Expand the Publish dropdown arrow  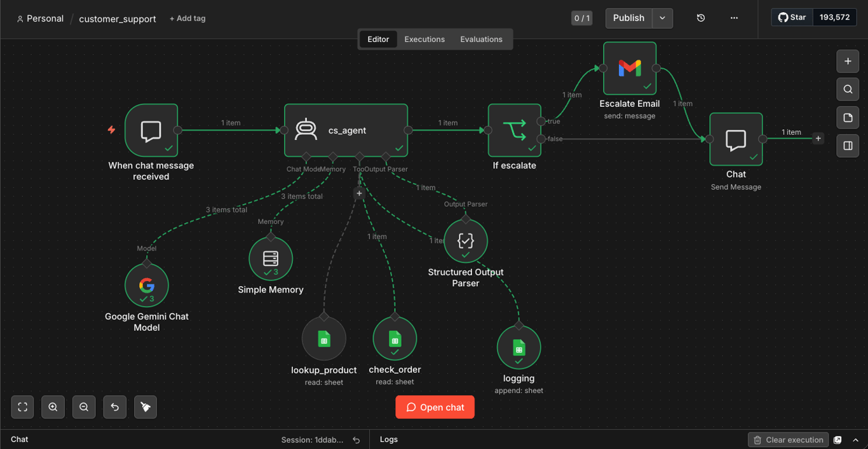(662, 18)
